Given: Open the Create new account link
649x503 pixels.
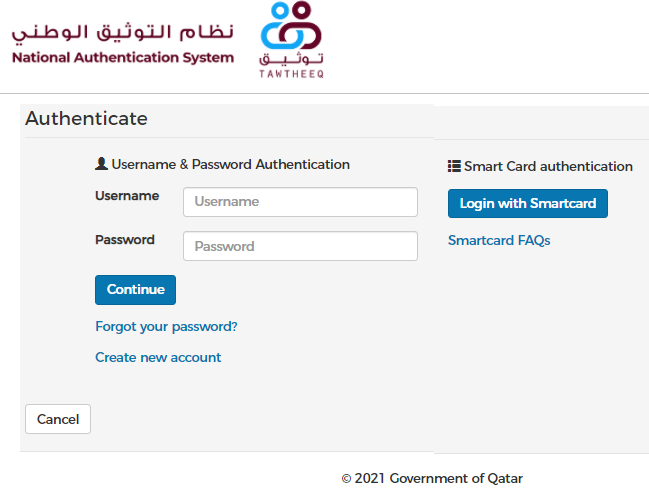Looking at the screenshot, I should 158,357.
